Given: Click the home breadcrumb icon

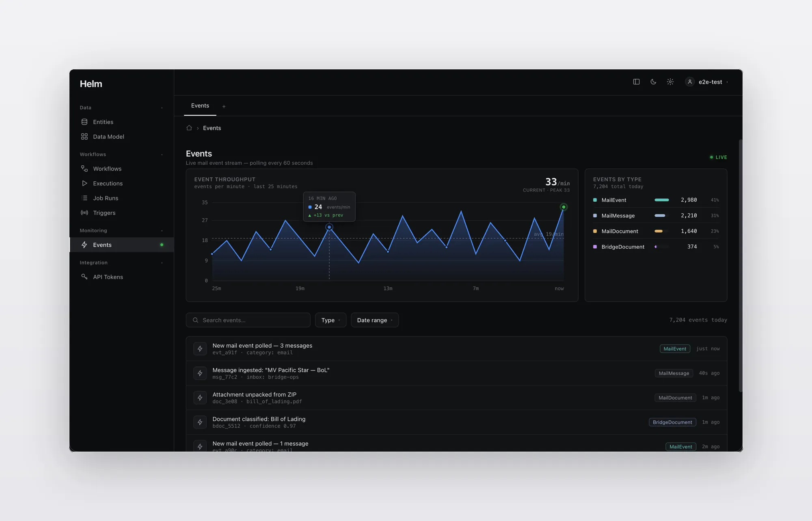Looking at the screenshot, I should pos(189,128).
